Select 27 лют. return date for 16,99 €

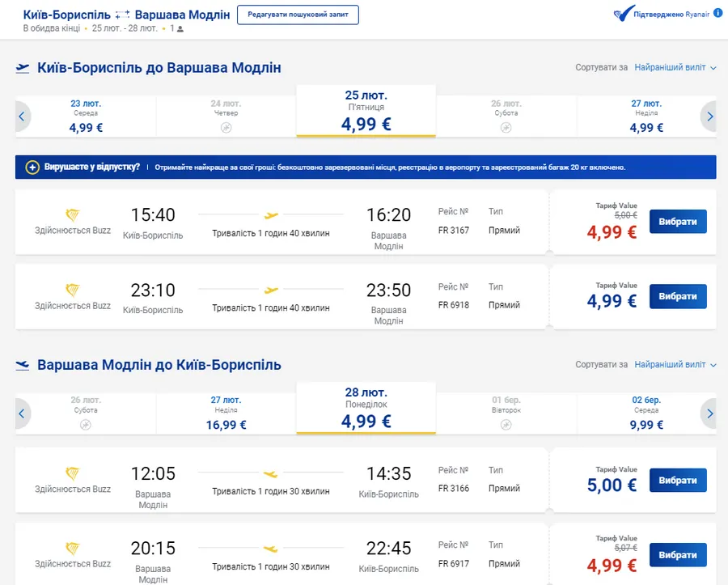tap(226, 413)
